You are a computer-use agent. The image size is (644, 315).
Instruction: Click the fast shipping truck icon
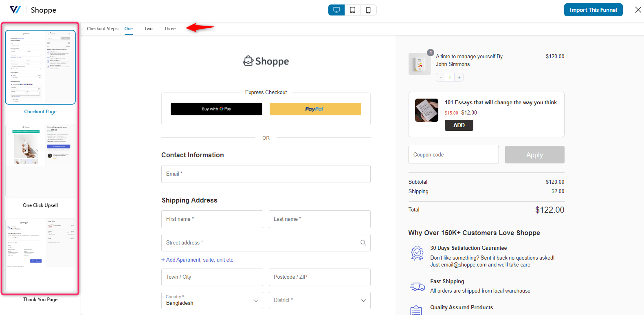(x=417, y=286)
